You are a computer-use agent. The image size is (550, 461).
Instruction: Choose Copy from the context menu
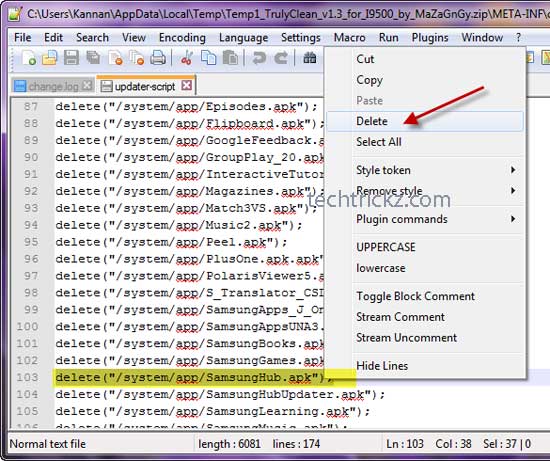click(369, 80)
